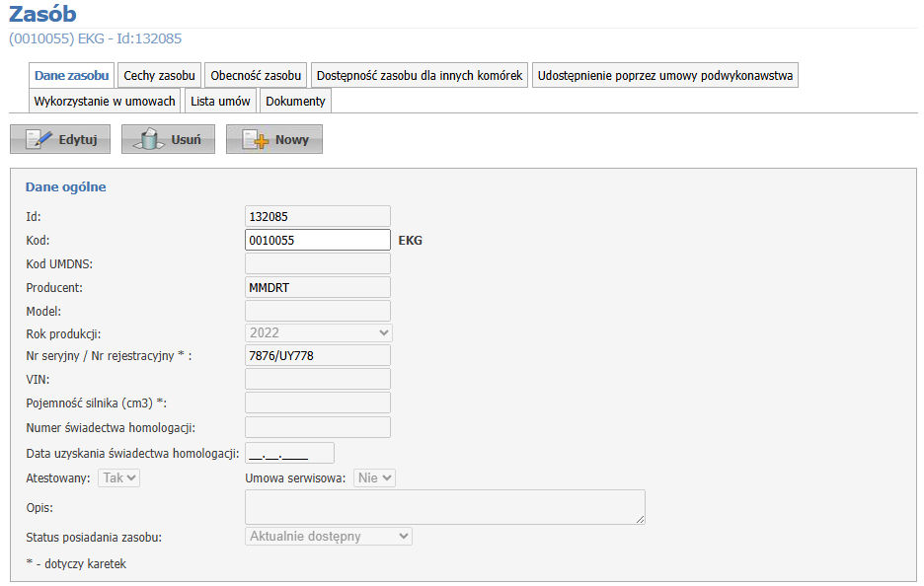
Task: Click the 'Atestowany:' label
Action: tap(57, 478)
